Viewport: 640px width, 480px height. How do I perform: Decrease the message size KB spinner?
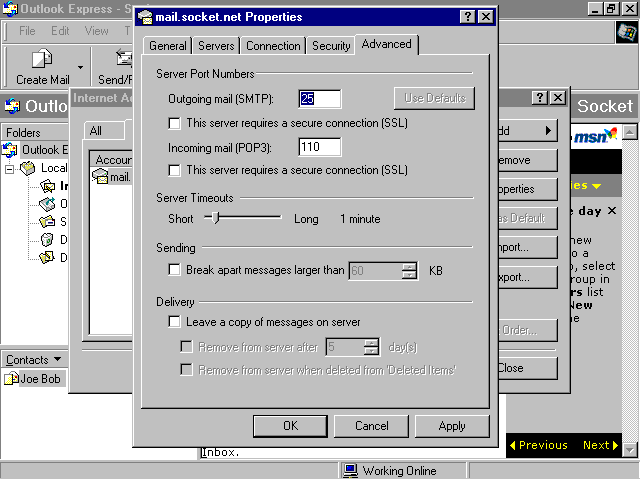[409, 275]
